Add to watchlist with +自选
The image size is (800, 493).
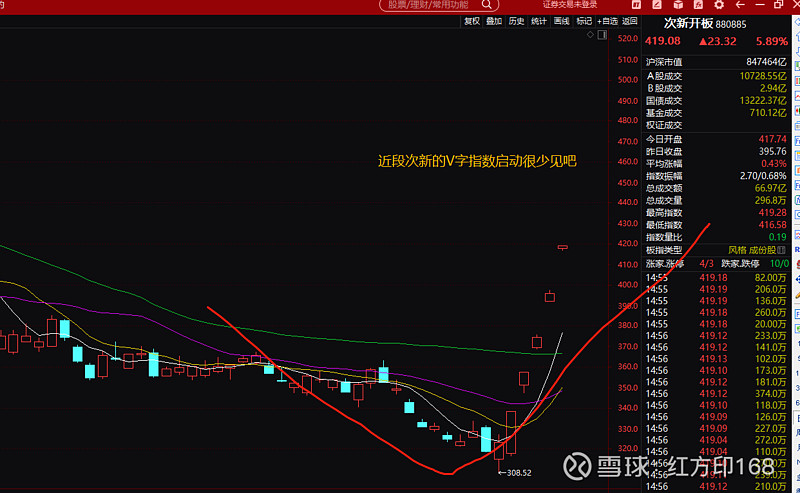coord(607,21)
